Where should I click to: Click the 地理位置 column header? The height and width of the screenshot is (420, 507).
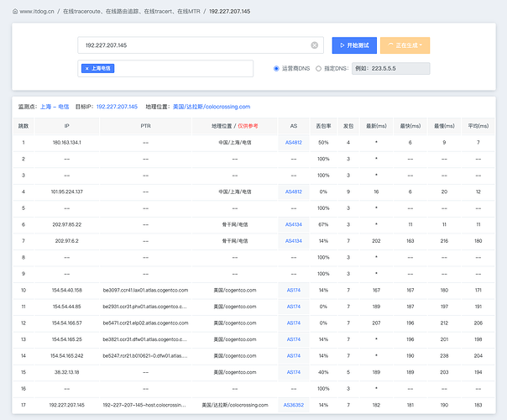tap(235, 126)
